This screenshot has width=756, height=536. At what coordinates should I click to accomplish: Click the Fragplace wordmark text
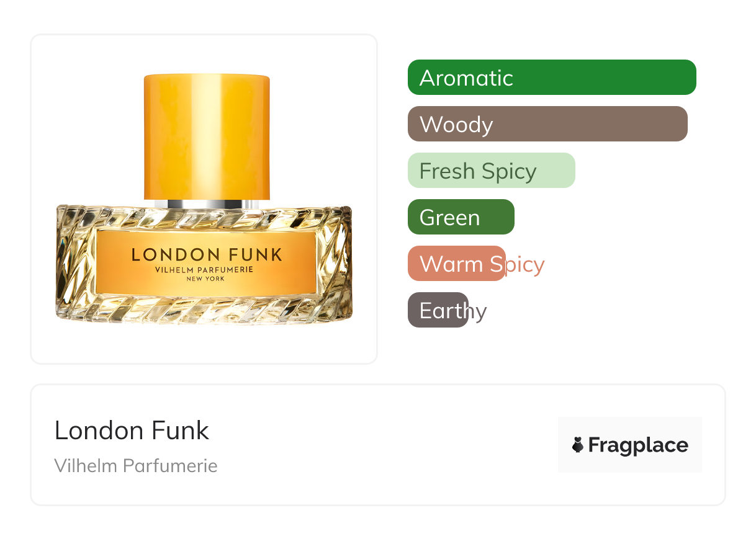[638, 445]
